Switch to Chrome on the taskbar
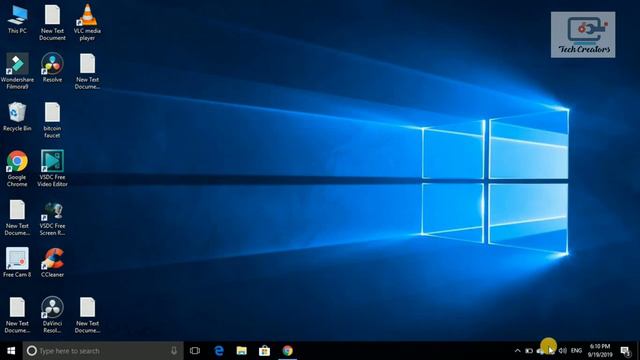Screen dimensions: 640x360 coord(287,351)
